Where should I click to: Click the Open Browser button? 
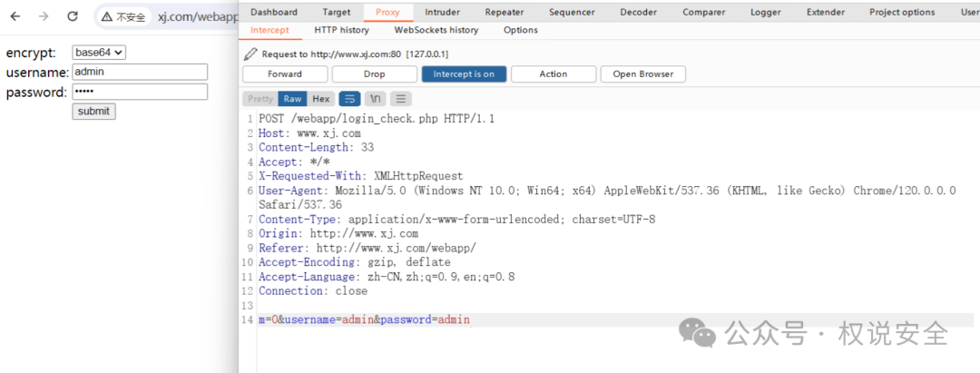pyautogui.click(x=643, y=74)
